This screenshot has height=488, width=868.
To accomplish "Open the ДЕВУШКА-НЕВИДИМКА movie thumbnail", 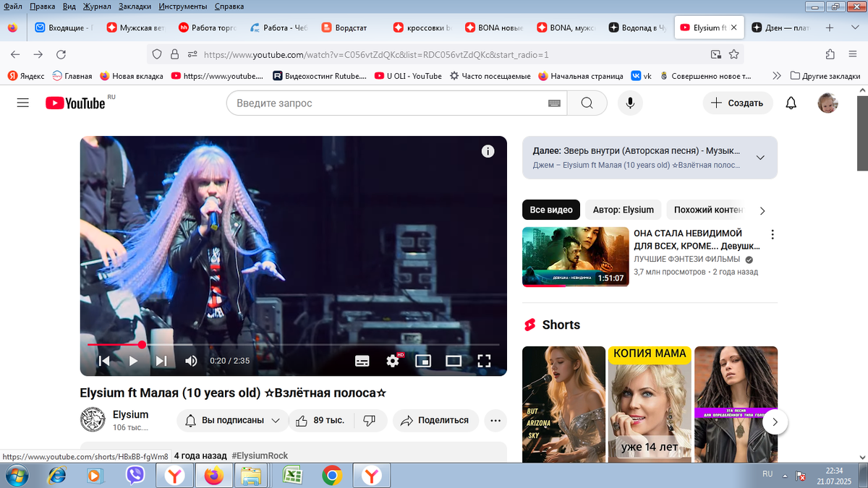I will (x=576, y=257).
